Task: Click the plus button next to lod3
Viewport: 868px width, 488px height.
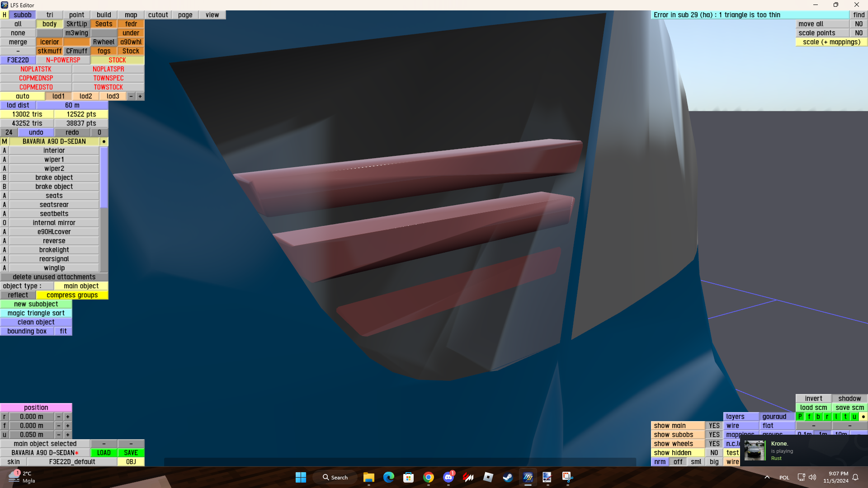Action: [x=140, y=96]
